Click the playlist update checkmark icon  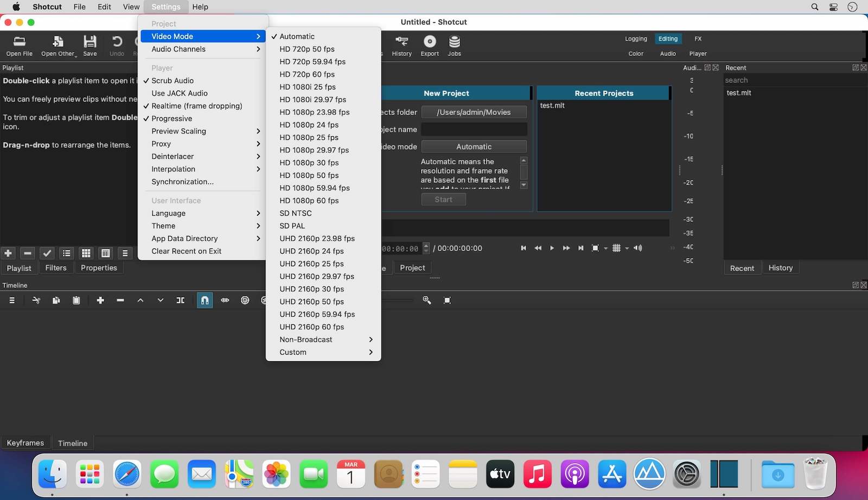[x=47, y=253]
